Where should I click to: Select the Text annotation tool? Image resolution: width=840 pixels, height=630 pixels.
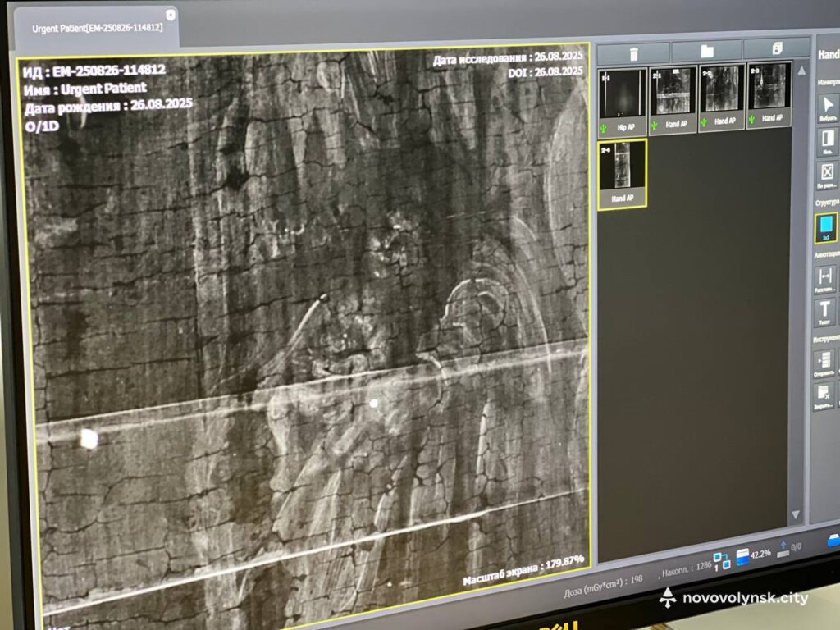824,311
